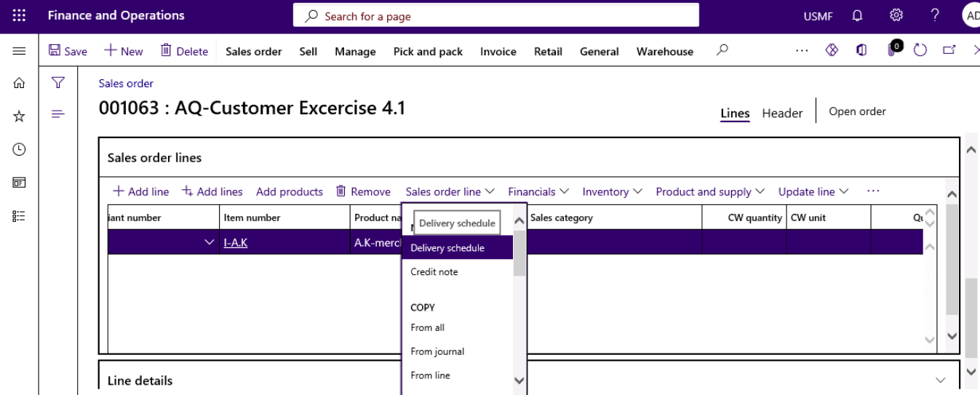Click the Search for a page box
980x395 pixels.
[x=496, y=15]
